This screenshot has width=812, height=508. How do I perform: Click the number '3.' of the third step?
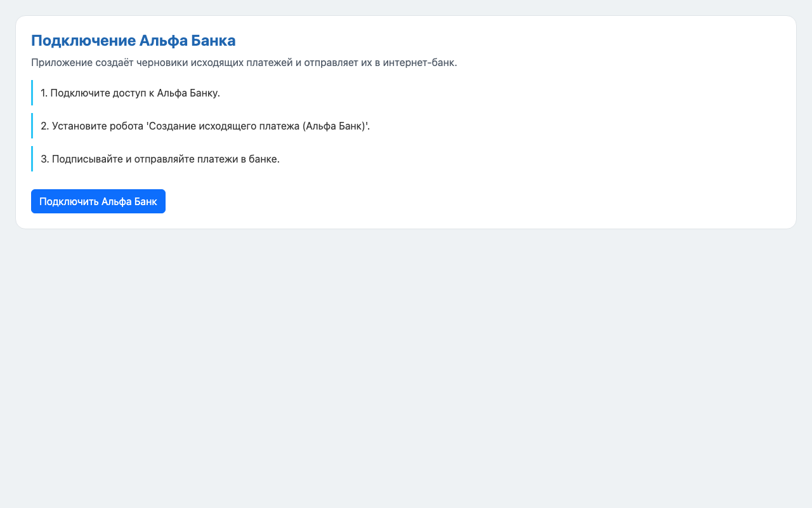click(x=44, y=159)
